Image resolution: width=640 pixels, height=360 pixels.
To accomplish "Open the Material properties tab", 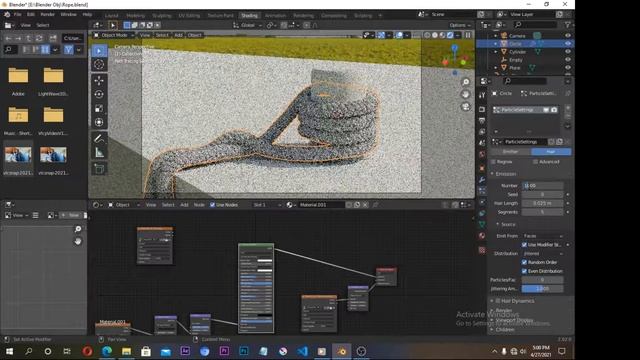I will [x=482, y=236].
